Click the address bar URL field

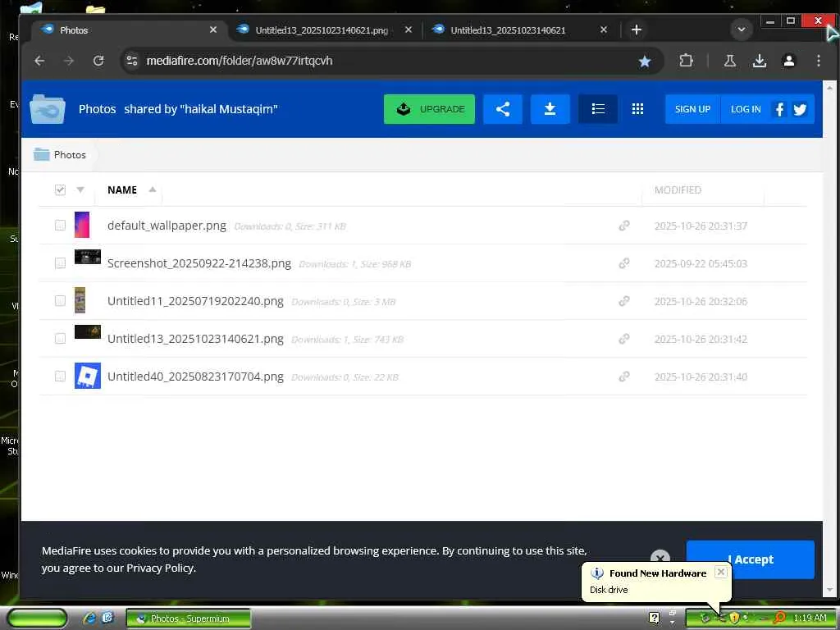pos(386,61)
